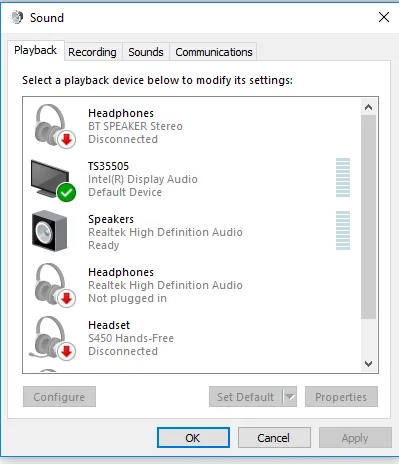
Task: Select the S450 Hands-Free headset icon
Action: click(x=53, y=338)
